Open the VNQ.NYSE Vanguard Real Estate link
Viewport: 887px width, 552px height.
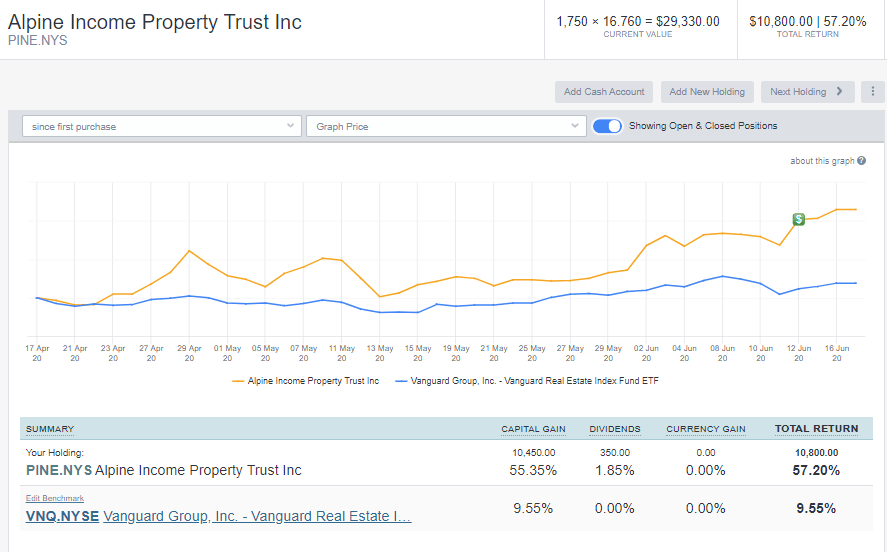point(218,516)
